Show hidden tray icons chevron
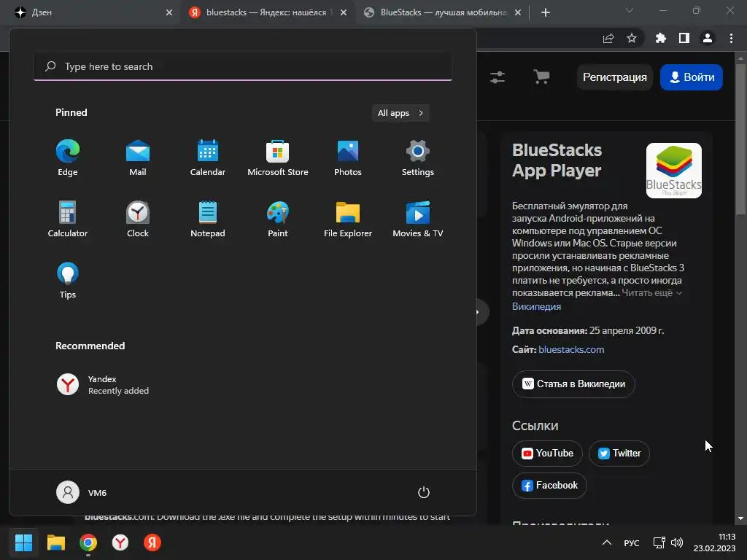This screenshot has width=747, height=560. pyautogui.click(x=606, y=542)
